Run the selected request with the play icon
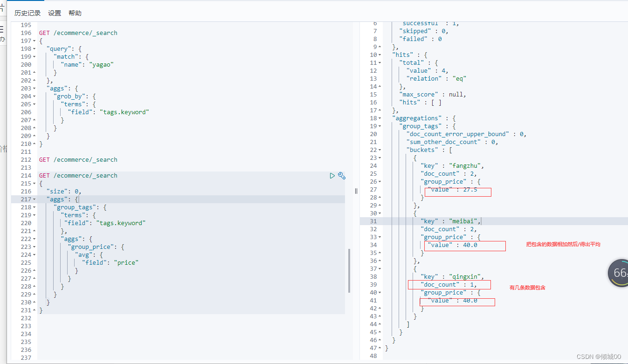The height and width of the screenshot is (364, 628). point(332,176)
